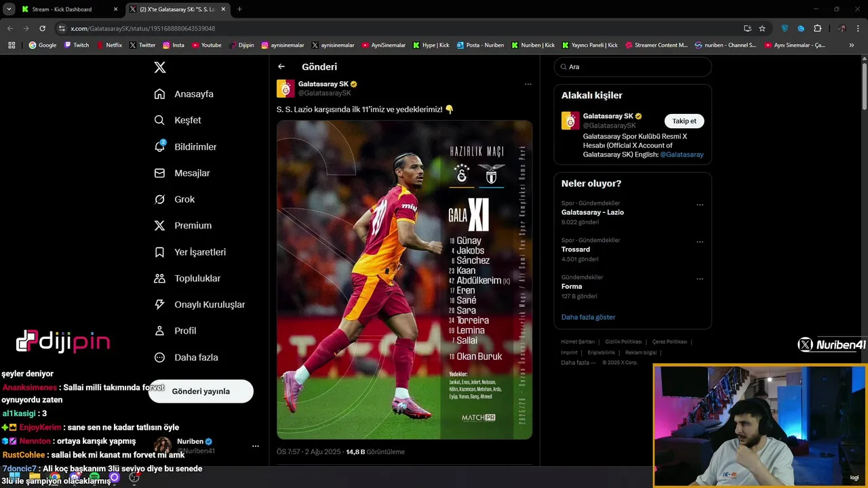This screenshot has height=488, width=868.
Task: Open the Nuriben account menu dots
Action: (256, 446)
